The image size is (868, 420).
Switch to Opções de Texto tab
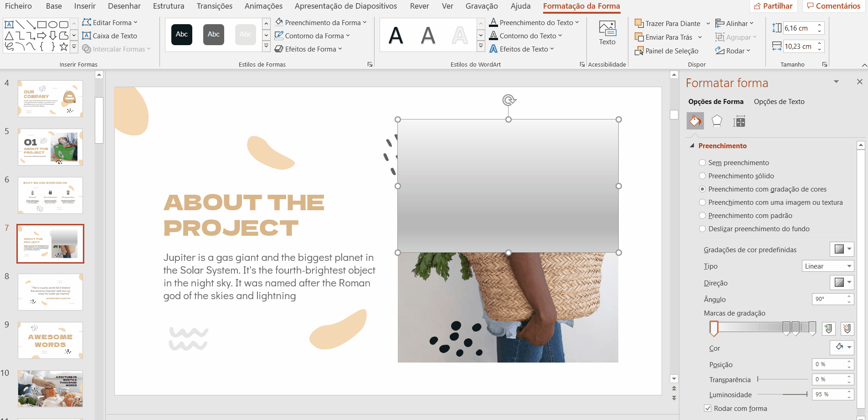(x=779, y=102)
